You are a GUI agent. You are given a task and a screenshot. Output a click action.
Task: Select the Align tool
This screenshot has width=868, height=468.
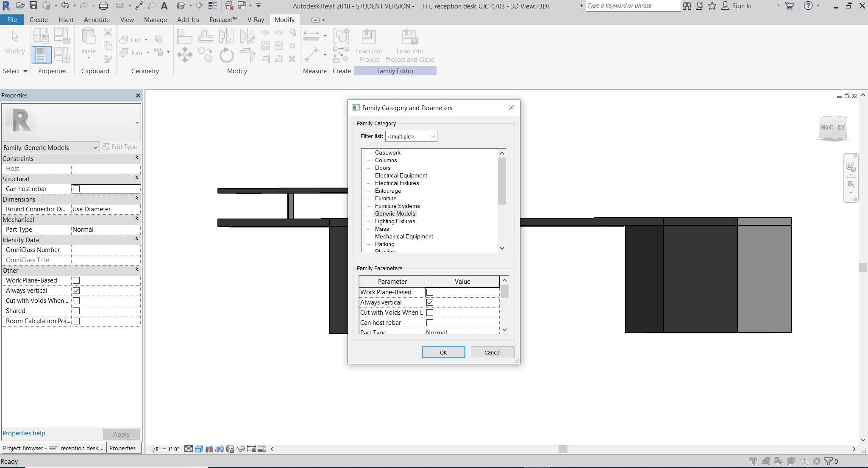click(184, 36)
